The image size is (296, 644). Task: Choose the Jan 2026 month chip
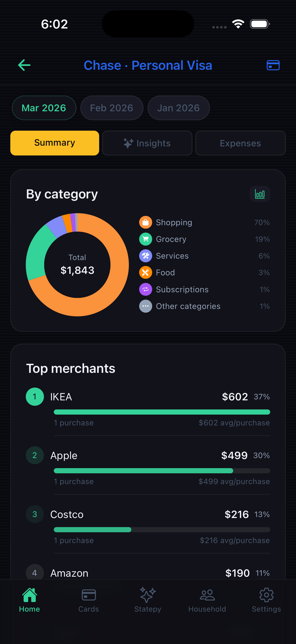click(x=178, y=108)
